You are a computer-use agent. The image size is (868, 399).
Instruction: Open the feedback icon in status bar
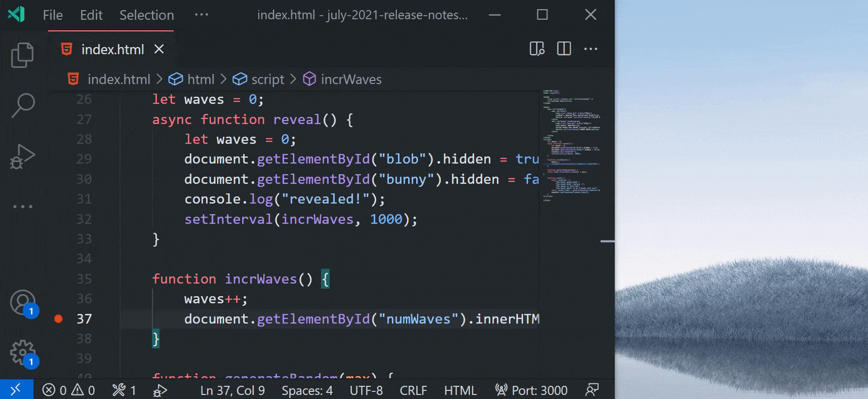pyautogui.click(x=592, y=390)
